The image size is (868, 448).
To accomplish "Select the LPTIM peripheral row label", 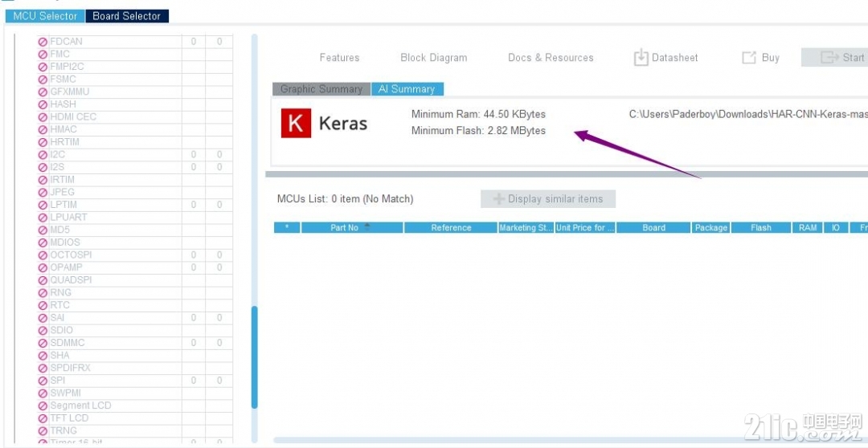I will [63, 205].
